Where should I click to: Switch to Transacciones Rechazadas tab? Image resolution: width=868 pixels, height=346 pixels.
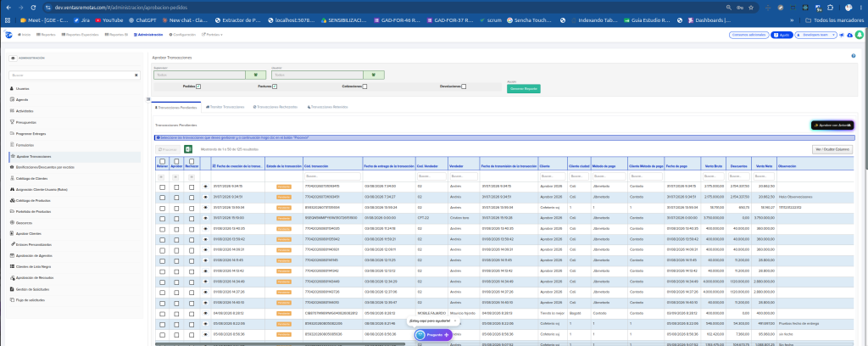(x=275, y=107)
